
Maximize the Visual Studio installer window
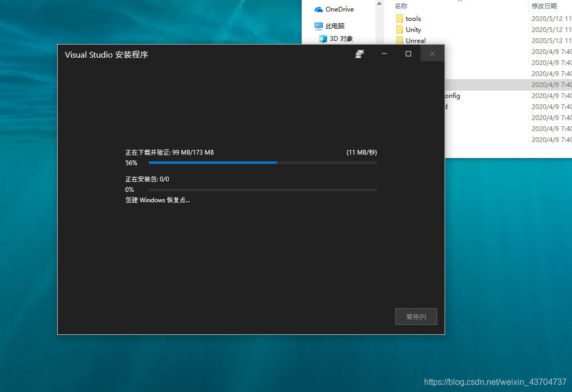tap(408, 53)
